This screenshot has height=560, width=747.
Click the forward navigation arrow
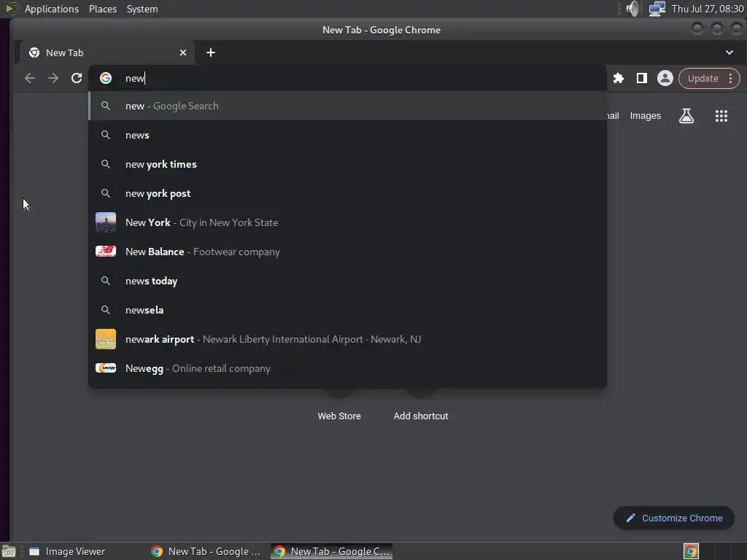click(x=53, y=78)
